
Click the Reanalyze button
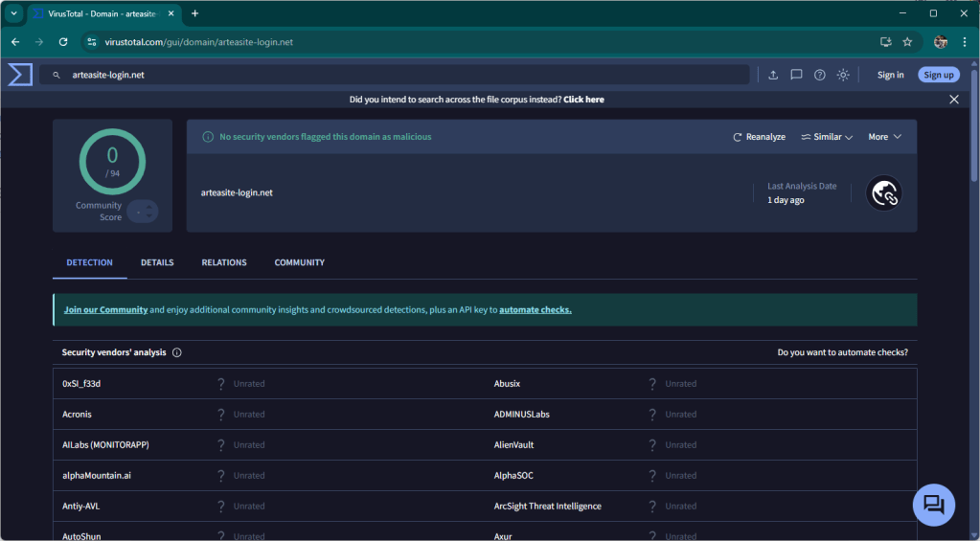click(760, 137)
